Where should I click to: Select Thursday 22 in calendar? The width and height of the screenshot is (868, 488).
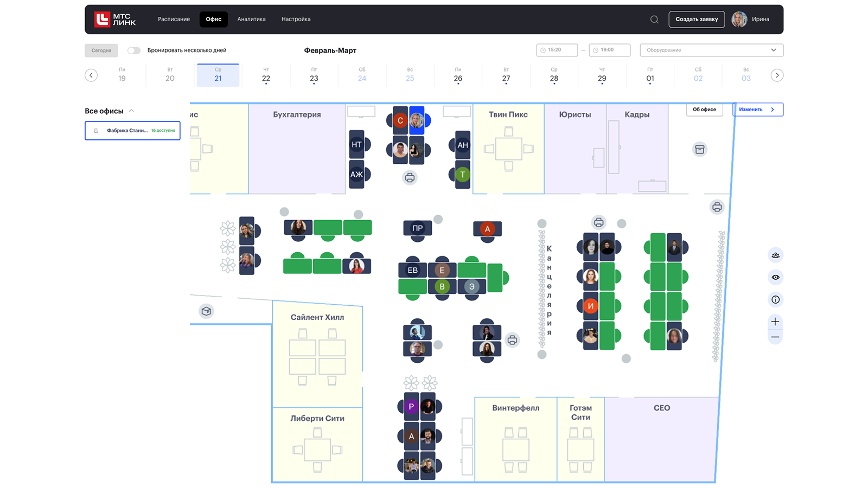coord(266,75)
